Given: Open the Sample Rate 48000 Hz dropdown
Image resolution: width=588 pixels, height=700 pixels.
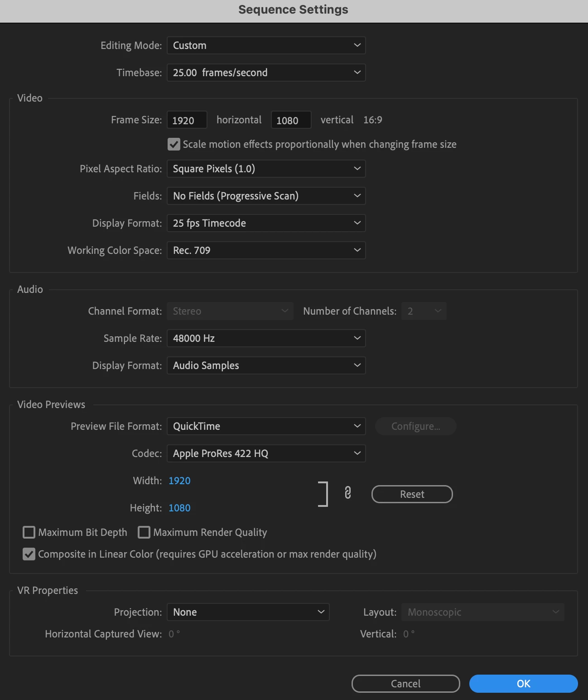Looking at the screenshot, I should (x=266, y=338).
